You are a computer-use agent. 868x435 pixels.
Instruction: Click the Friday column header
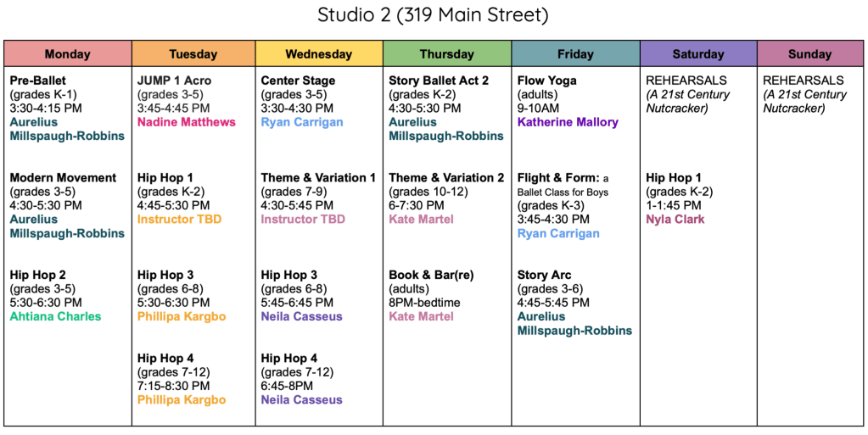(576, 53)
